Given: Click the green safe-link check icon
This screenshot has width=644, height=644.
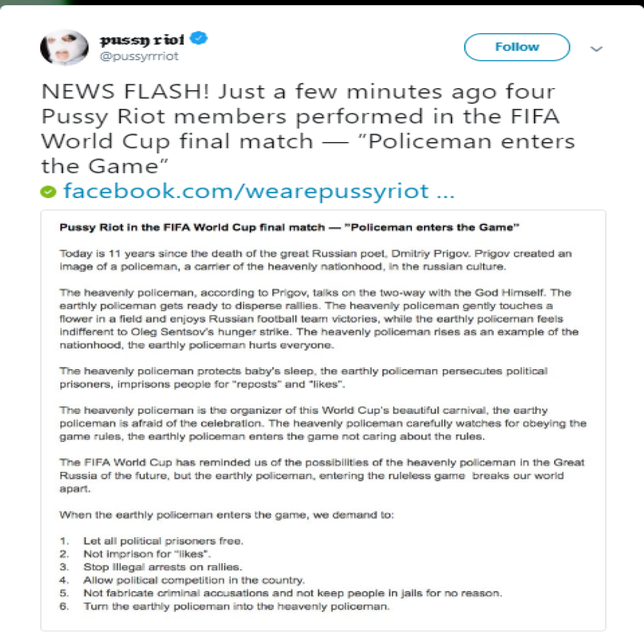Looking at the screenshot, I should click(x=48, y=192).
